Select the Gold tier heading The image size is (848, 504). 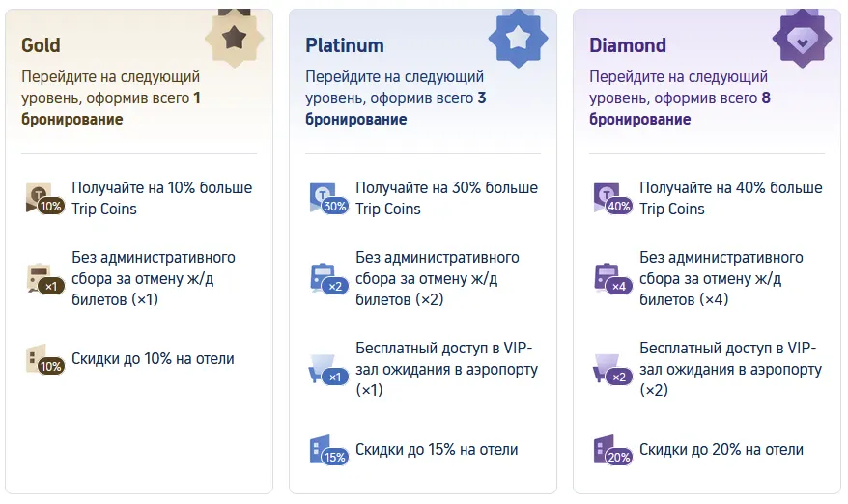coord(41,45)
